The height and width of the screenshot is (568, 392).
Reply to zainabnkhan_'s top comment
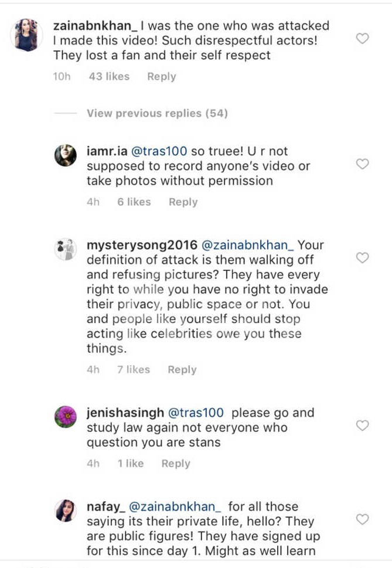[161, 77]
